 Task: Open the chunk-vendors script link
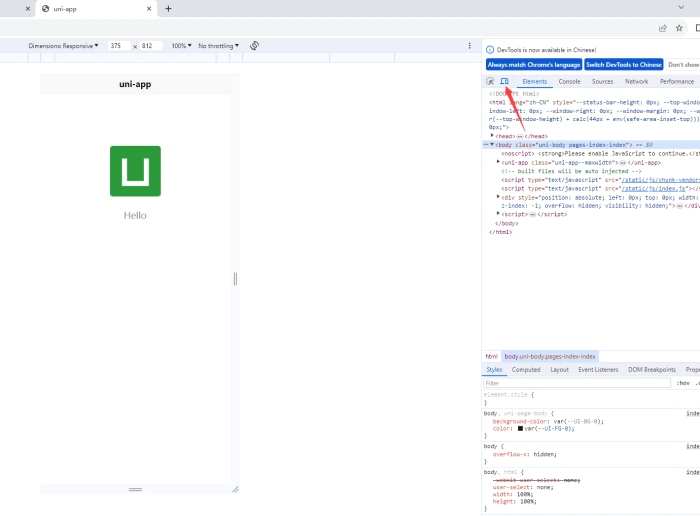click(661, 180)
